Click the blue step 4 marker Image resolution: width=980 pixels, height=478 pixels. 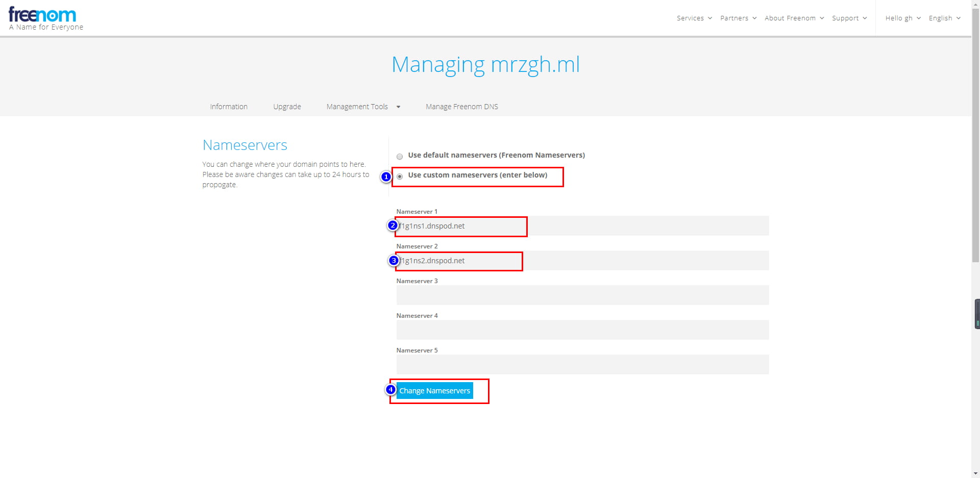pyautogui.click(x=390, y=390)
